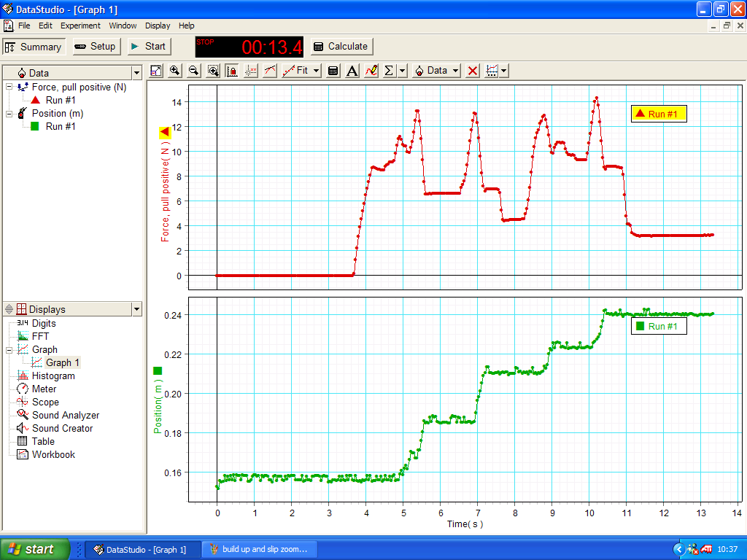The width and height of the screenshot is (747, 560).
Task: Click the Setup button
Action: [x=97, y=47]
